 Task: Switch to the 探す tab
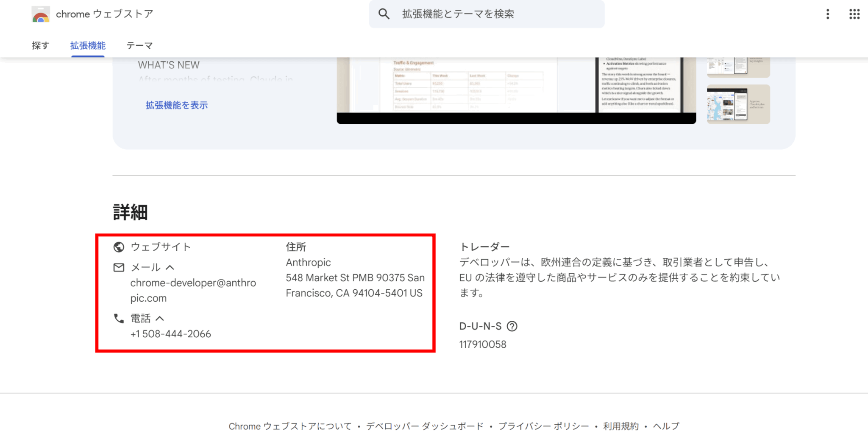point(41,45)
